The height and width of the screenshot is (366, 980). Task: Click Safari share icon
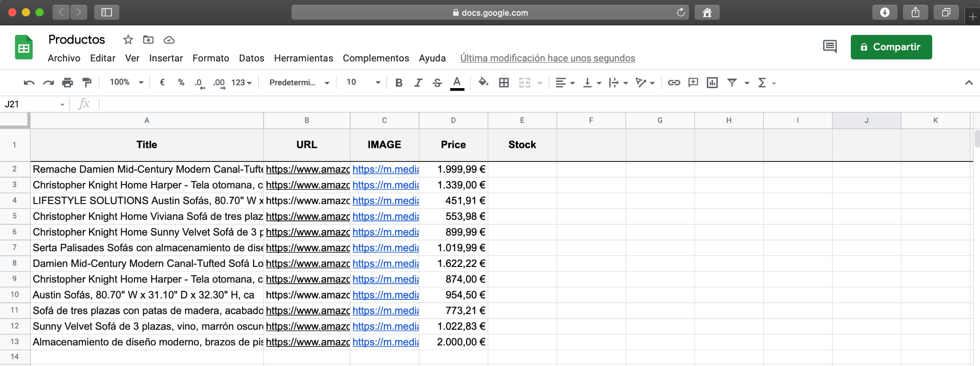coord(915,12)
